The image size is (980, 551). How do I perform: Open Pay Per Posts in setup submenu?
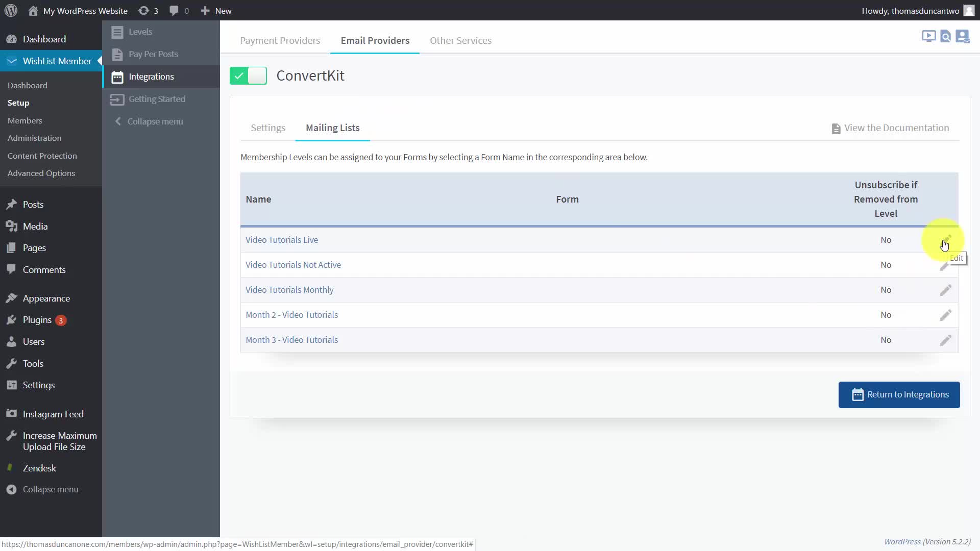coord(153,54)
